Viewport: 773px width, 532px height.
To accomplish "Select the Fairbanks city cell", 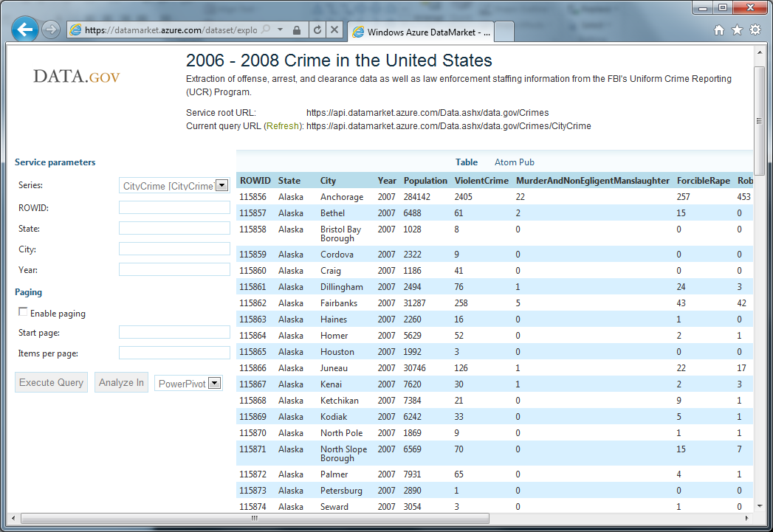I will [339, 303].
